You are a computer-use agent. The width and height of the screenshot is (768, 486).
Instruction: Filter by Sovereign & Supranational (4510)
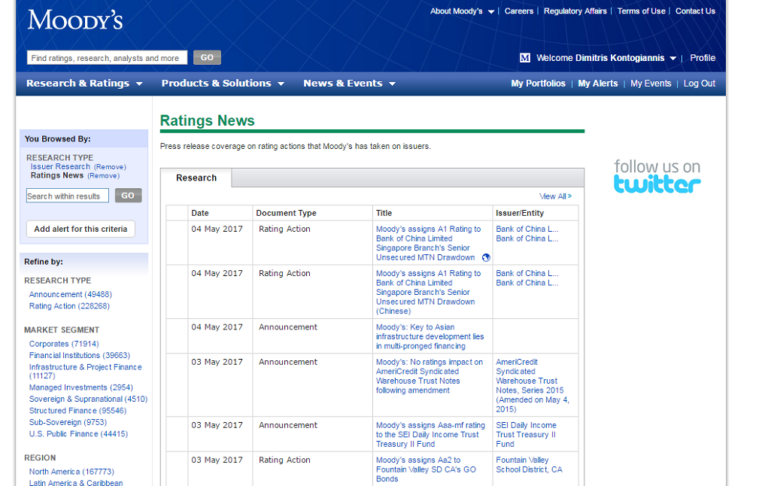click(x=88, y=399)
